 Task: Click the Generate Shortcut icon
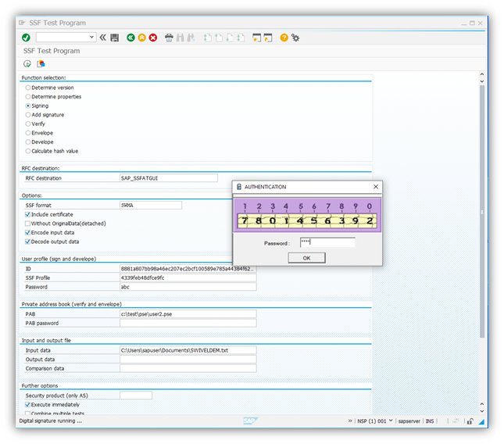point(268,38)
